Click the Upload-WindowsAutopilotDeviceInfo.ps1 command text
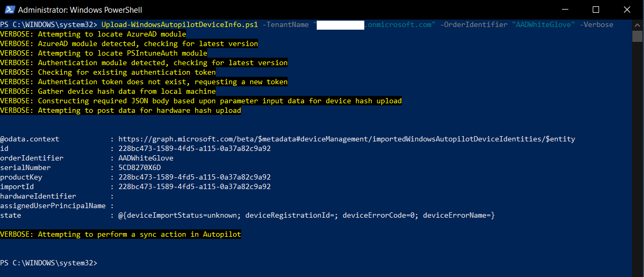 [179, 24]
